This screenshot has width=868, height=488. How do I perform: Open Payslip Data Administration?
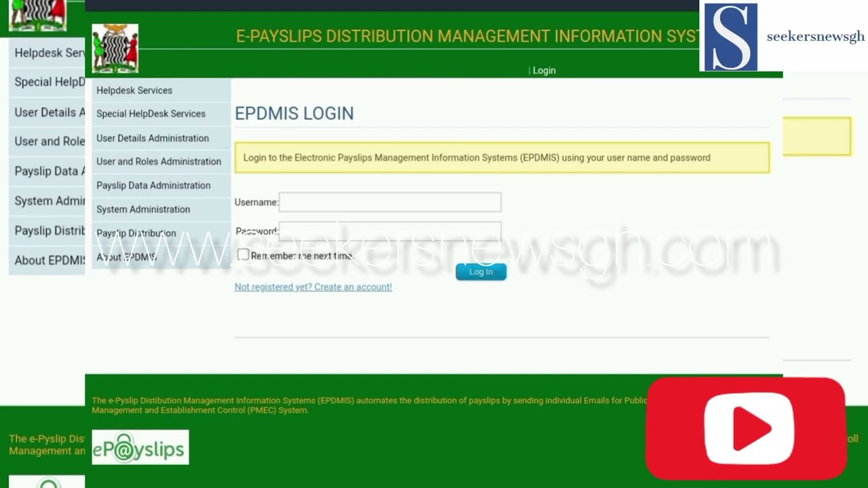(x=153, y=185)
